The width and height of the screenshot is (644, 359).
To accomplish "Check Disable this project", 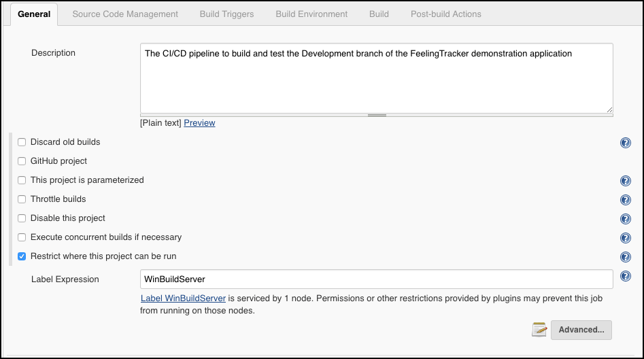I will point(22,218).
